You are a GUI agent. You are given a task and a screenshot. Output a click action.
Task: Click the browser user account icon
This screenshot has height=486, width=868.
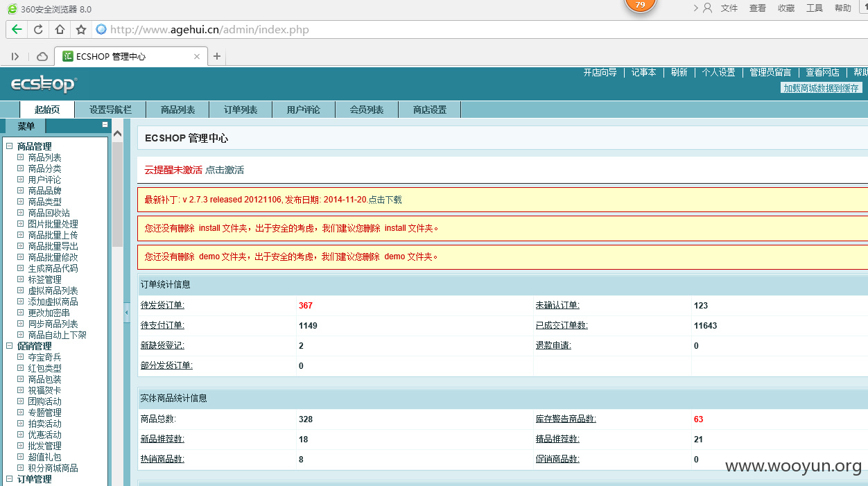pyautogui.click(x=707, y=8)
